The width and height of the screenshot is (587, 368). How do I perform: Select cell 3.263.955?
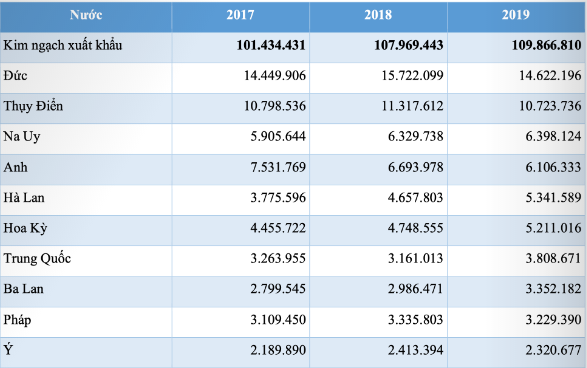pyautogui.click(x=278, y=258)
